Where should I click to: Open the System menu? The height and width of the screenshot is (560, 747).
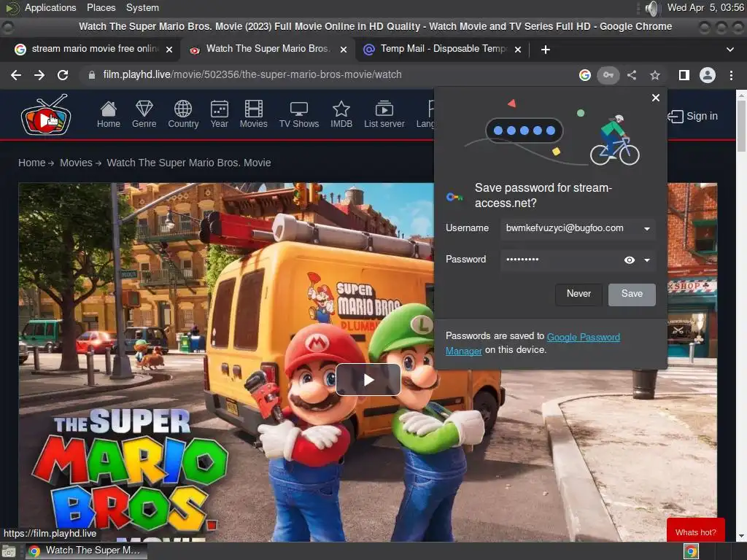point(142,7)
